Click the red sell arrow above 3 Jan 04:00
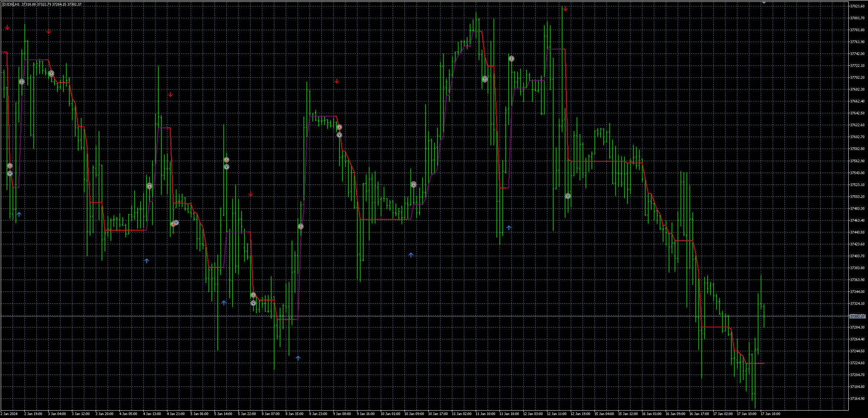The width and height of the screenshot is (868, 418). coord(49,32)
